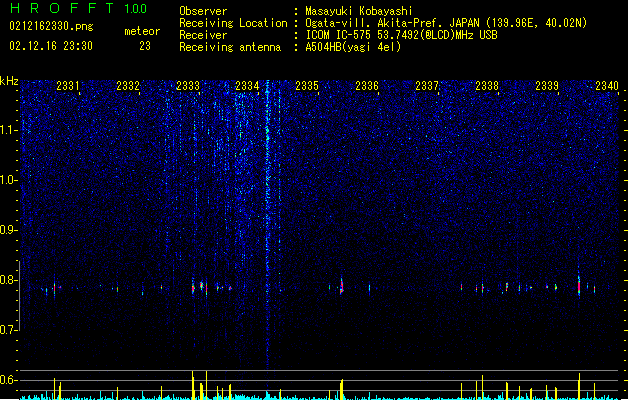The width and height of the screenshot is (629, 400).
Task: Click the 'meteor' label
Action: point(142,31)
